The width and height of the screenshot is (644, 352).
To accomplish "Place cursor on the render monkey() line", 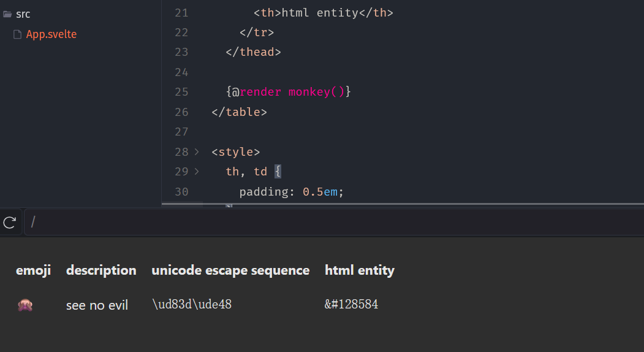I will tap(288, 92).
